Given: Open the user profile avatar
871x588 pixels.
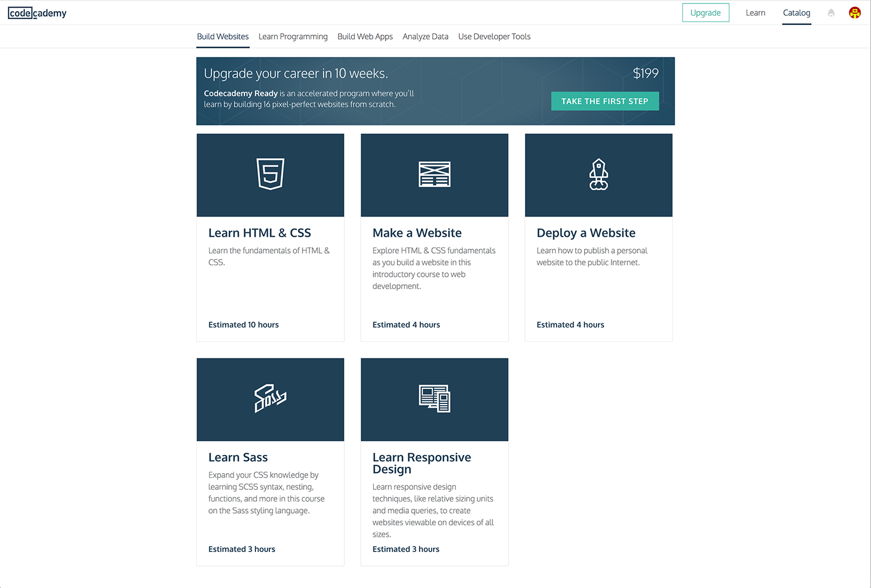Looking at the screenshot, I should click(855, 13).
